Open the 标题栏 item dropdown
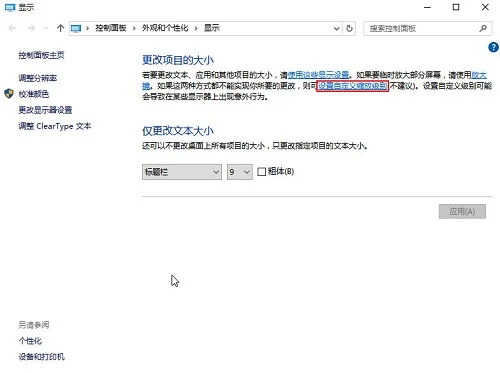Image resolution: width=500 pixels, height=373 pixels. [182, 172]
